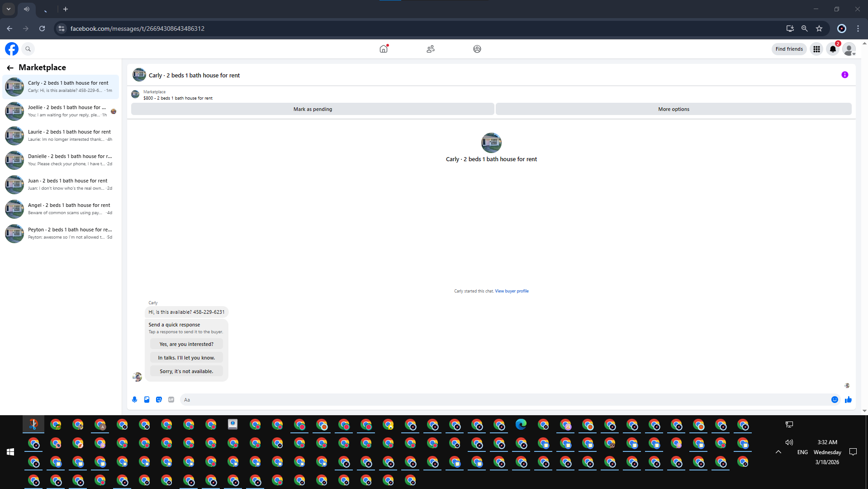Mark the listing as pending
The height and width of the screenshot is (489, 868).
(313, 109)
